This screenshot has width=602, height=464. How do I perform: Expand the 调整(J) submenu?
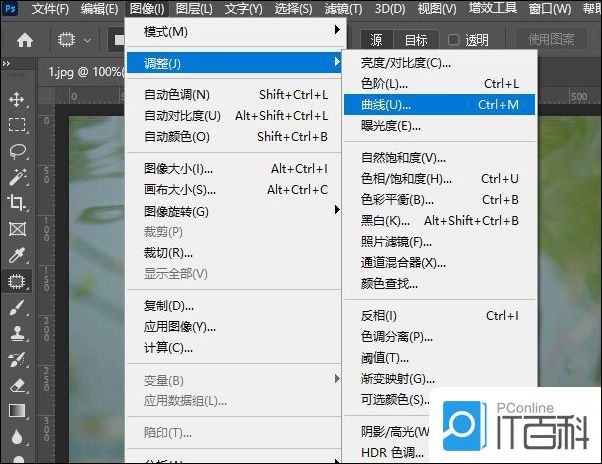pos(233,63)
